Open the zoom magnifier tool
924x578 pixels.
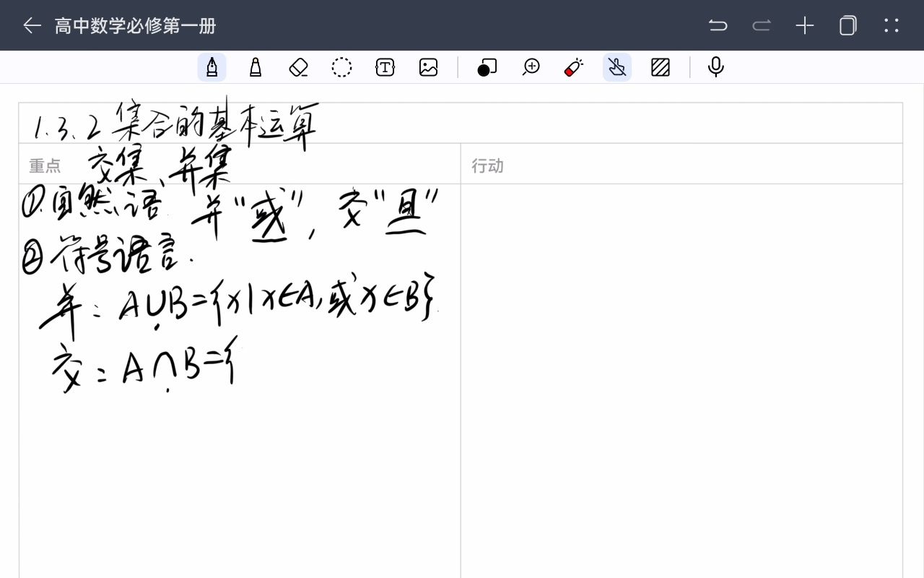coord(531,67)
